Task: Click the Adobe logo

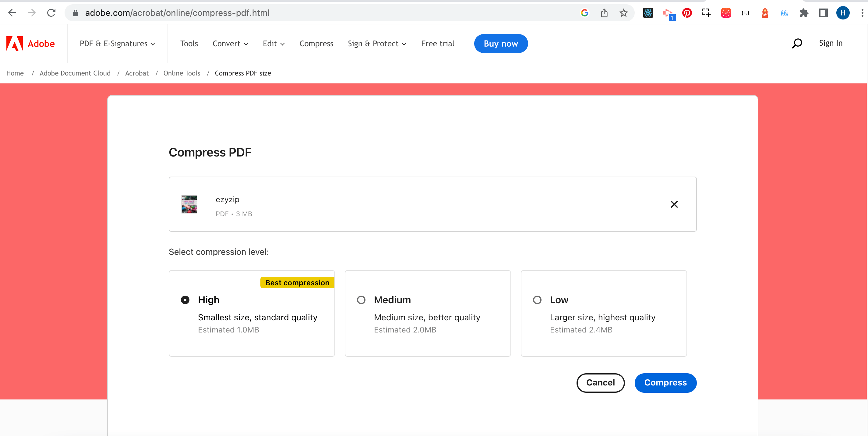Action: point(30,43)
